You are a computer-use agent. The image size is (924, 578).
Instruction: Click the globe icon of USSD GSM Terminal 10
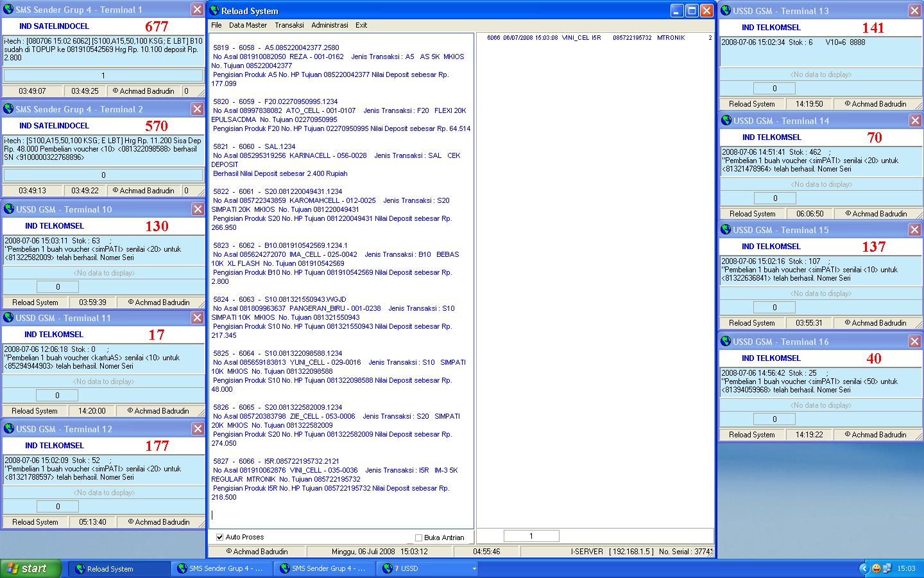pos(9,209)
